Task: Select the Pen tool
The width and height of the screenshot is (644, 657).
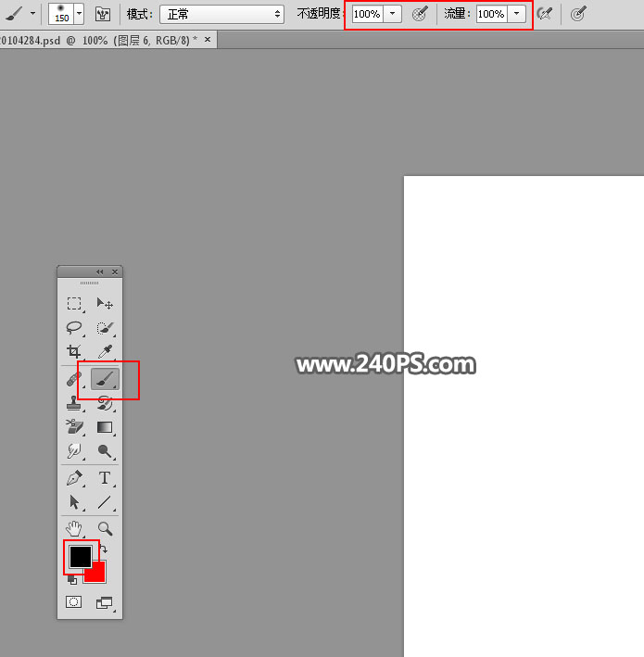Action: [74, 478]
